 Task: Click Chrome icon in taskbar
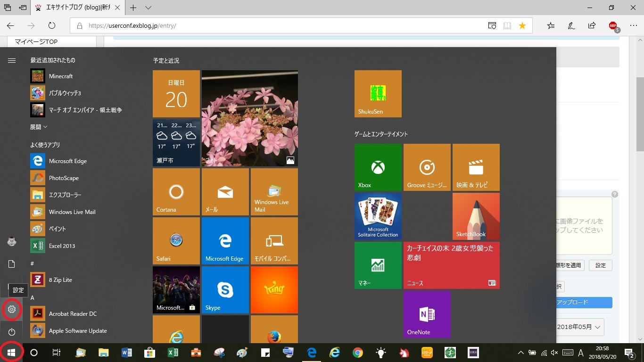[358, 353]
